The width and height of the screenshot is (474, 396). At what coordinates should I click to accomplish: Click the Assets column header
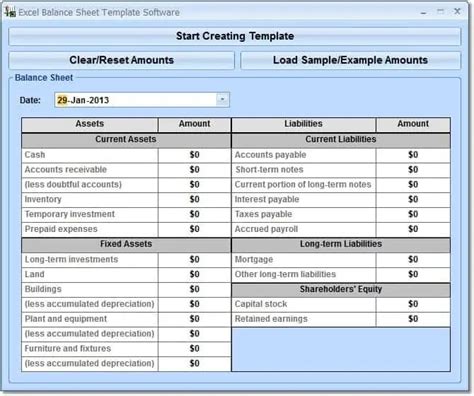click(90, 124)
